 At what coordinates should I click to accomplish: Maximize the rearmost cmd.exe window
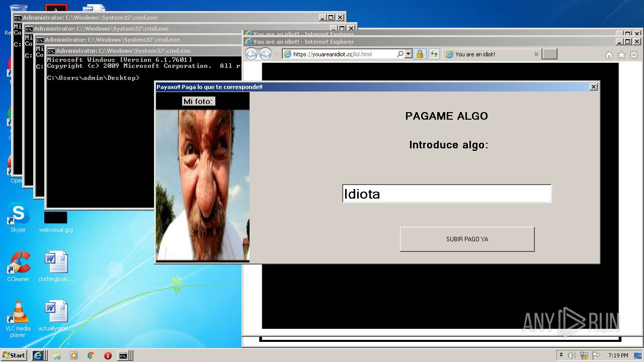point(331,18)
